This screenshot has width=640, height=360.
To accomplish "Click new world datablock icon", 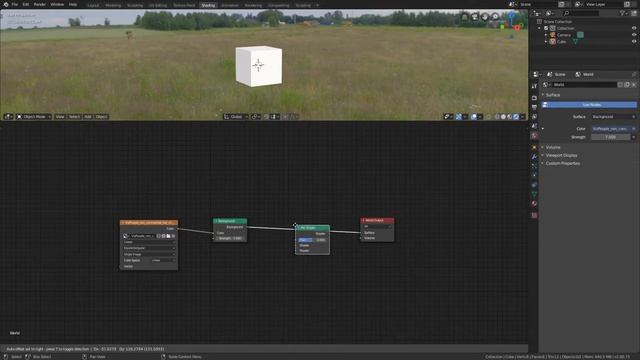I will [x=627, y=85].
